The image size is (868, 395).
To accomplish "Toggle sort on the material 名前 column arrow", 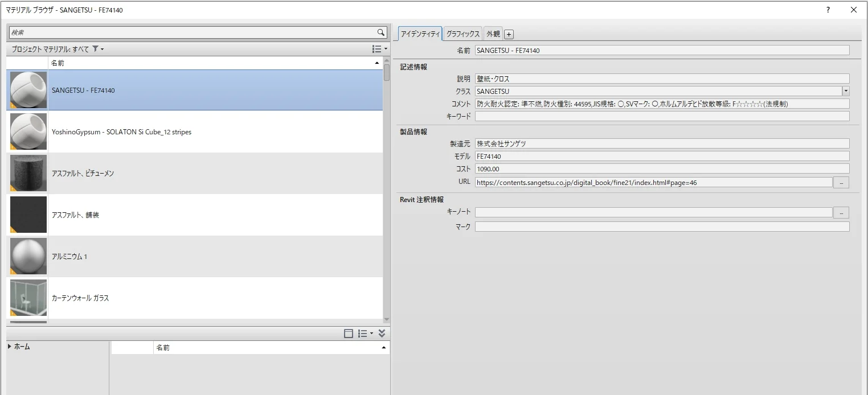I will pyautogui.click(x=376, y=63).
